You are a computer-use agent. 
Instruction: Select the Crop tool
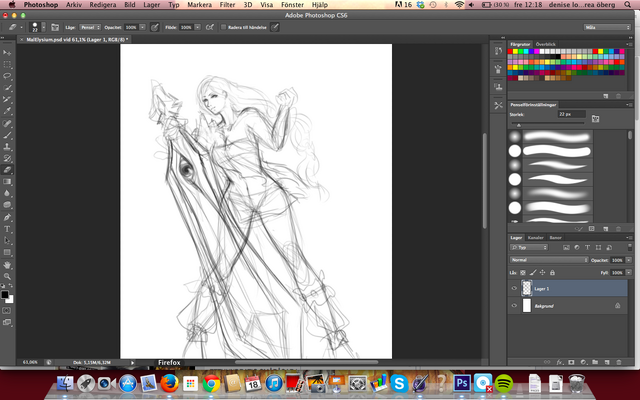7,99
